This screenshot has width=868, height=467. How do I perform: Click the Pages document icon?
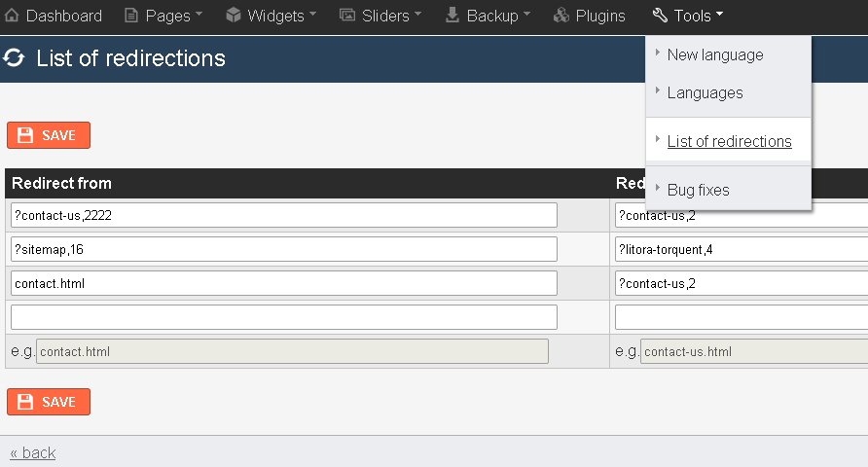131,16
